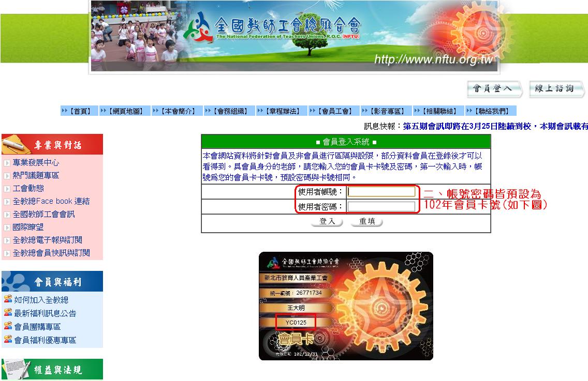Open the 全教總會員快訊與訂閱 link

pos(51,253)
